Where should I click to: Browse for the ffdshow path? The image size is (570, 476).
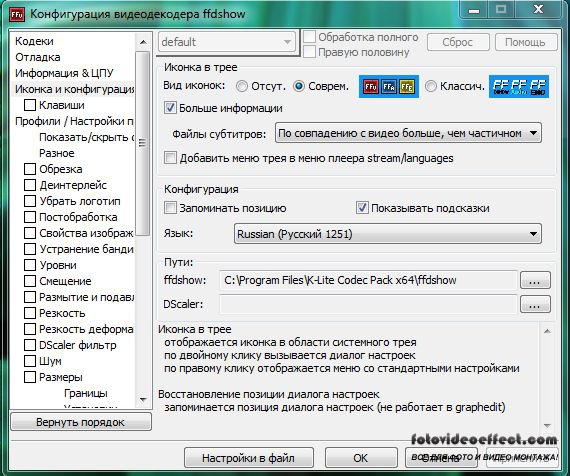coord(535,280)
